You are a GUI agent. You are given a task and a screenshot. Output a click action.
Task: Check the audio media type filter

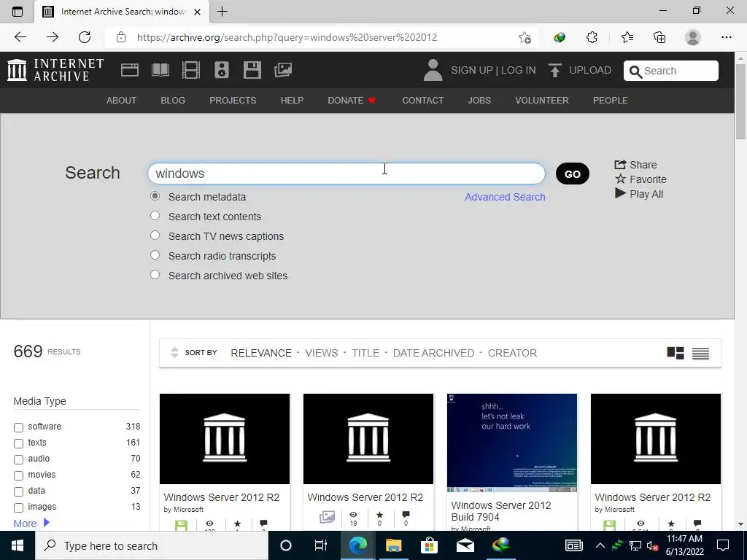18,459
